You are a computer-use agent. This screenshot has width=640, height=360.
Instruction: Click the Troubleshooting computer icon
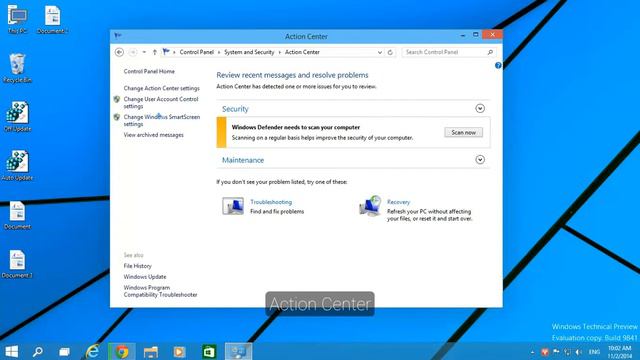point(233,206)
